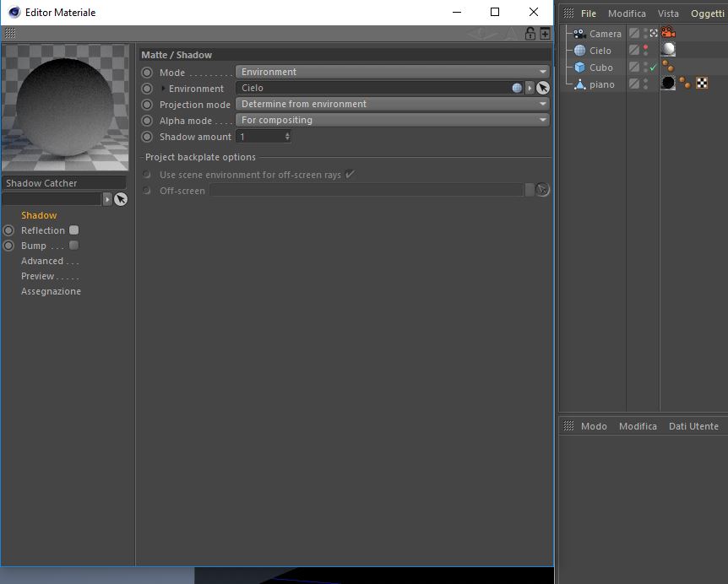The image size is (728, 584).
Task: Click the checkerboard UVW tag on piano
Action: (702, 83)
